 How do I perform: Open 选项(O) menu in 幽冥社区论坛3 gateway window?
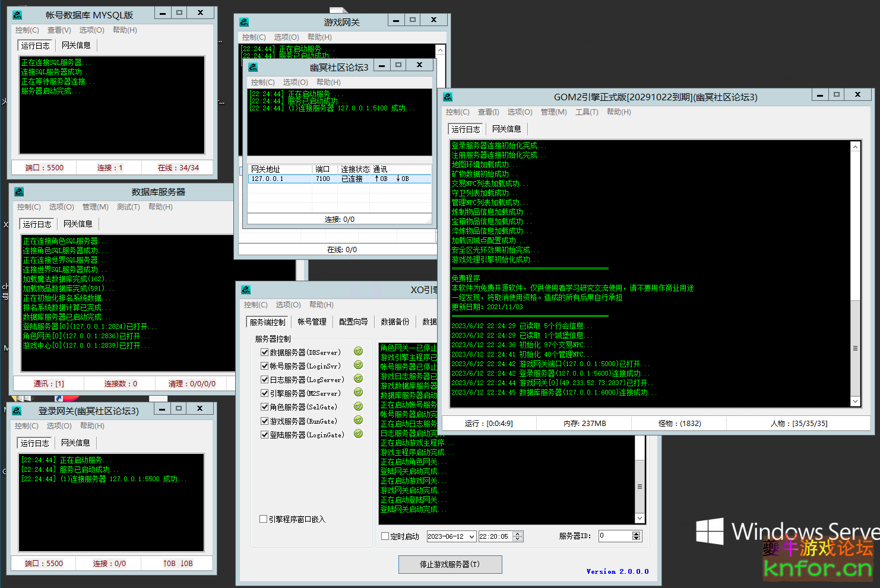[x=295, y=82]
